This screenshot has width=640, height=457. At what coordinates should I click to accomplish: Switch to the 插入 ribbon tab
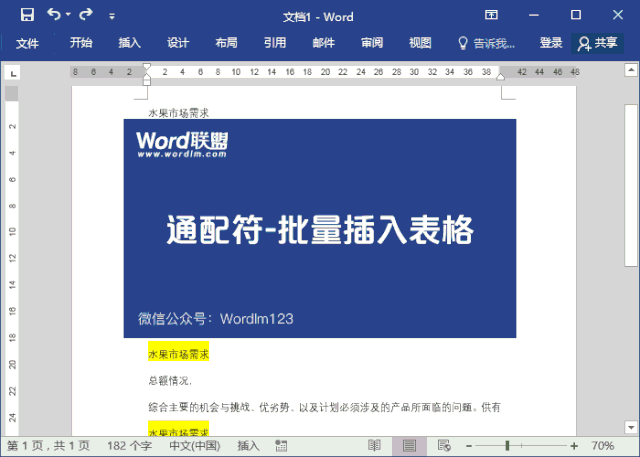tap(129, 43)
